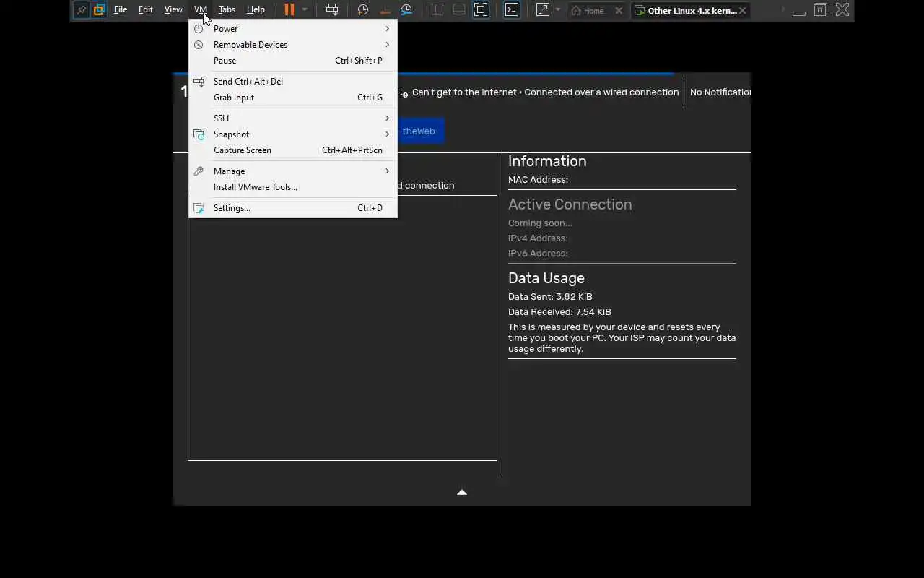Click Data Received 7.54 KiB text
Viewport: 924px width, 578px height.
(559, 312)
